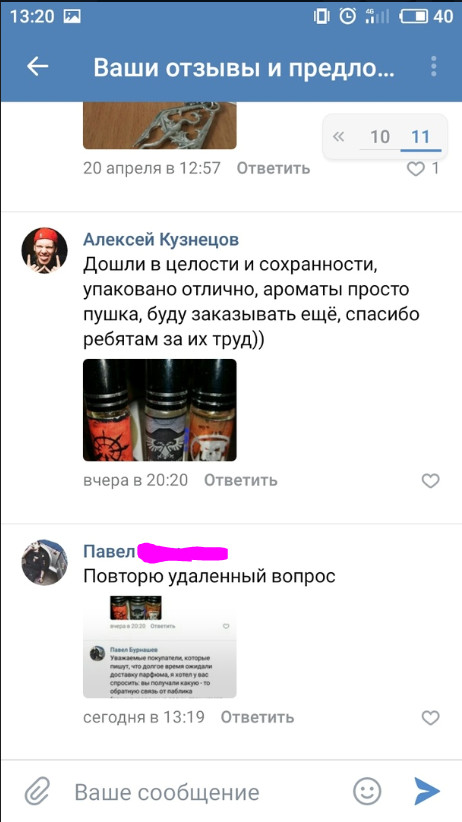Tap the send message arrow
462x822 pixels.
[427, 791]
